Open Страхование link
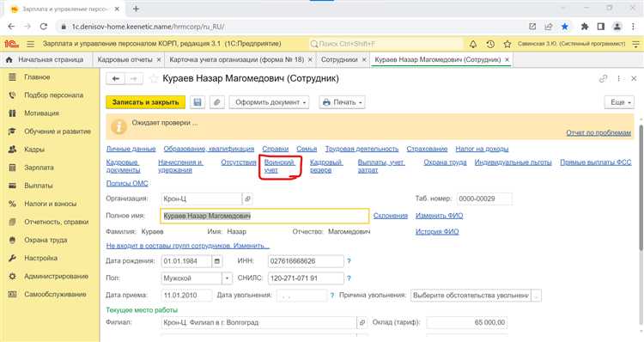The image size is (644, 342). (427, 149)
